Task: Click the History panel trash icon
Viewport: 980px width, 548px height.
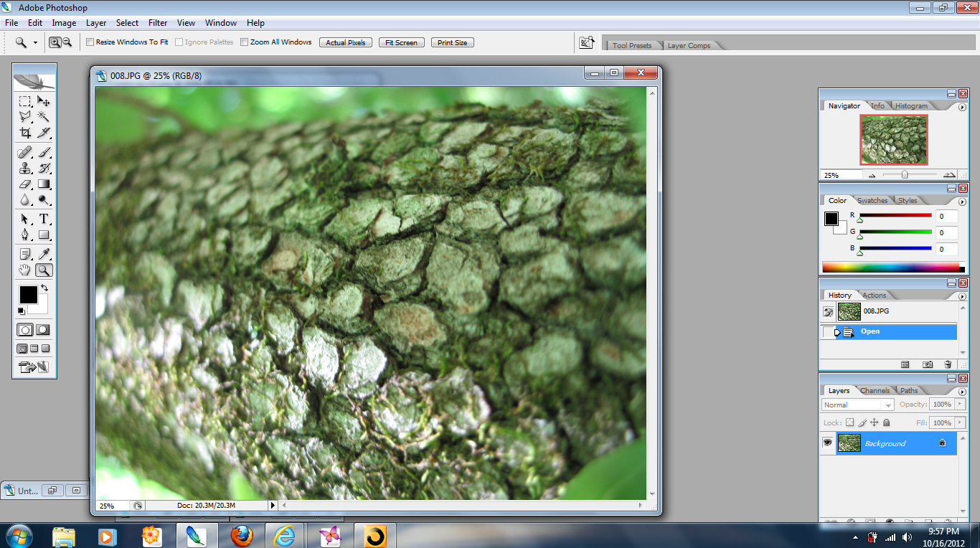Action: 948,364
